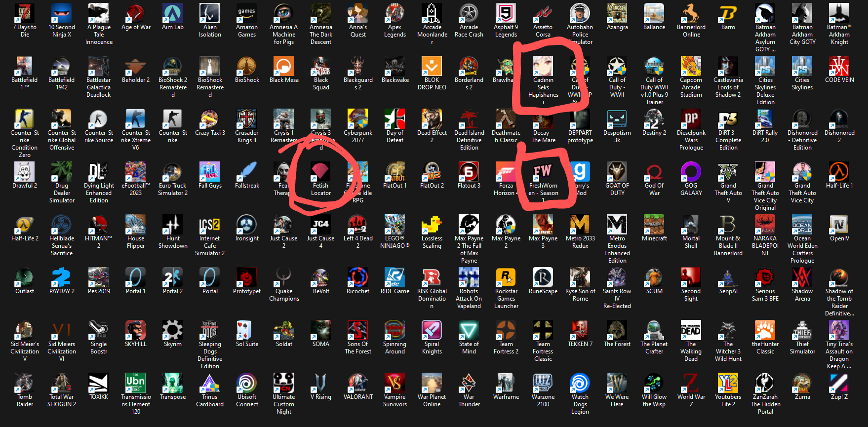Select the Bannerlord Online horse icon
Viewport: 868px width, 427px height.
[x=691, y=13]
